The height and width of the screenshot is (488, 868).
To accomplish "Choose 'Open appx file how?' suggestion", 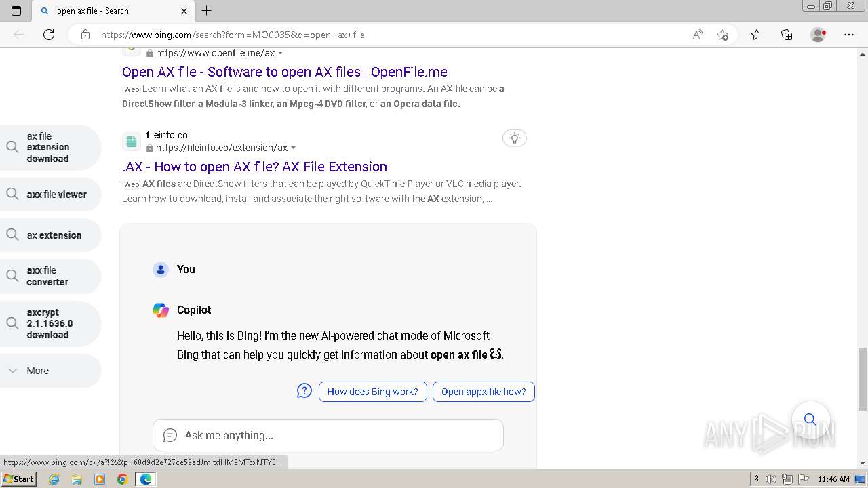I will coord(484,392).
